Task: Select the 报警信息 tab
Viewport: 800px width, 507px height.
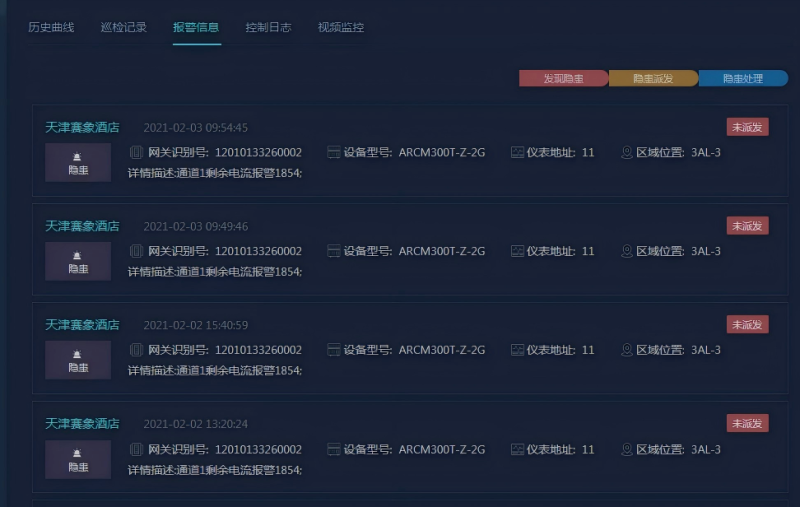Action: click(196, 27)
